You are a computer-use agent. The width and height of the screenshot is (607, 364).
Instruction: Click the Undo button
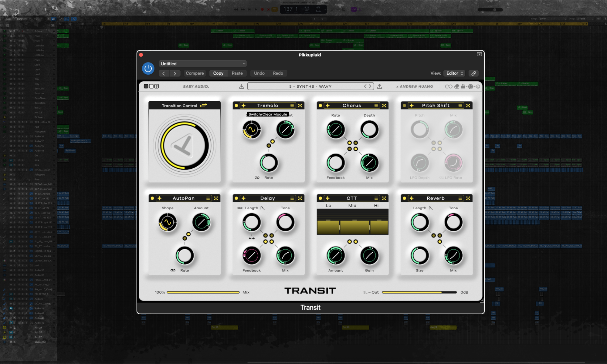pos(259,73)
